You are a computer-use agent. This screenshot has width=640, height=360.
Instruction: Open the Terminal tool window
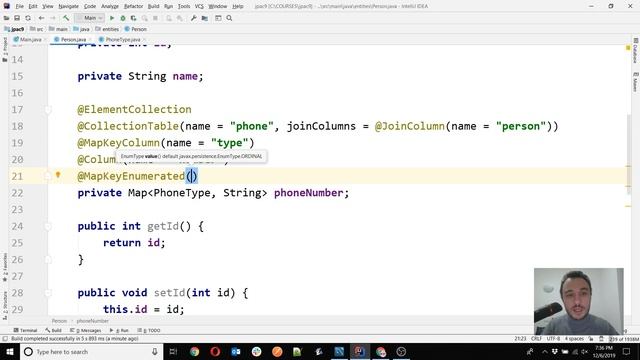[25, 330]
